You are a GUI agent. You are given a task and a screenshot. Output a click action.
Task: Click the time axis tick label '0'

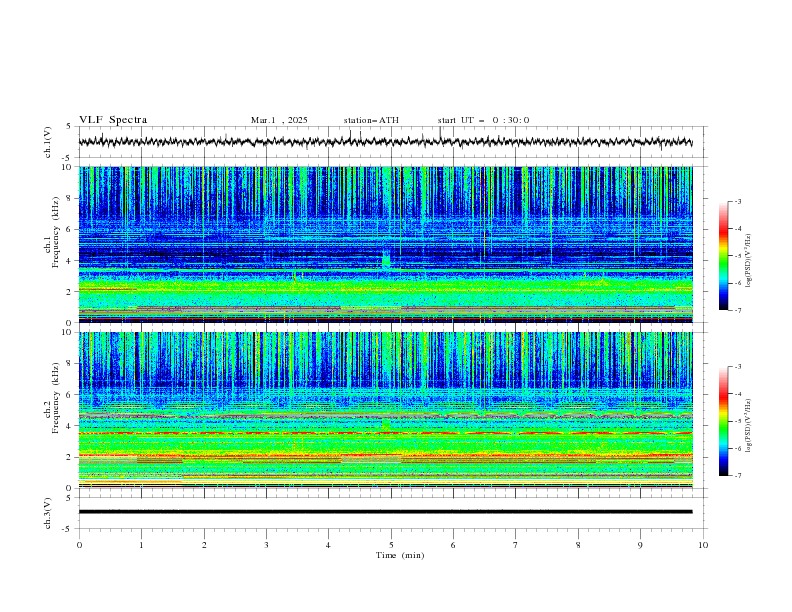click(x=79, y=545)
